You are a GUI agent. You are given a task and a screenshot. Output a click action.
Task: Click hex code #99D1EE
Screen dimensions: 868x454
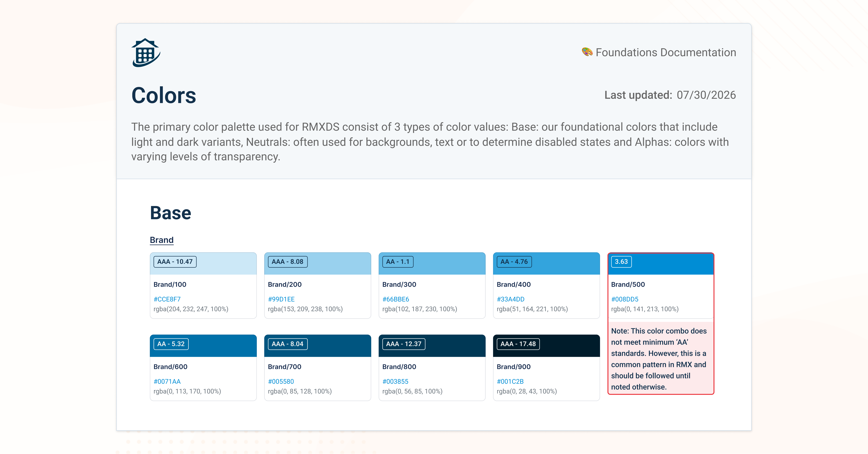click(281, 299)
